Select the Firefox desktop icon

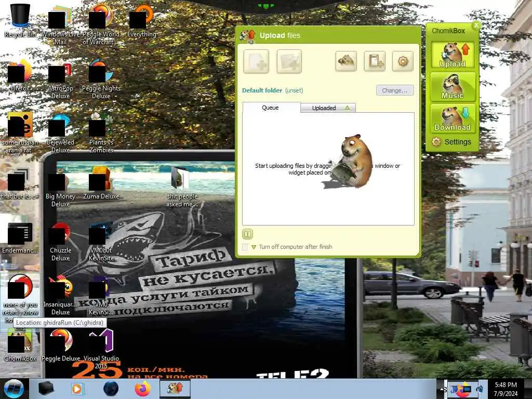point(20,75)
